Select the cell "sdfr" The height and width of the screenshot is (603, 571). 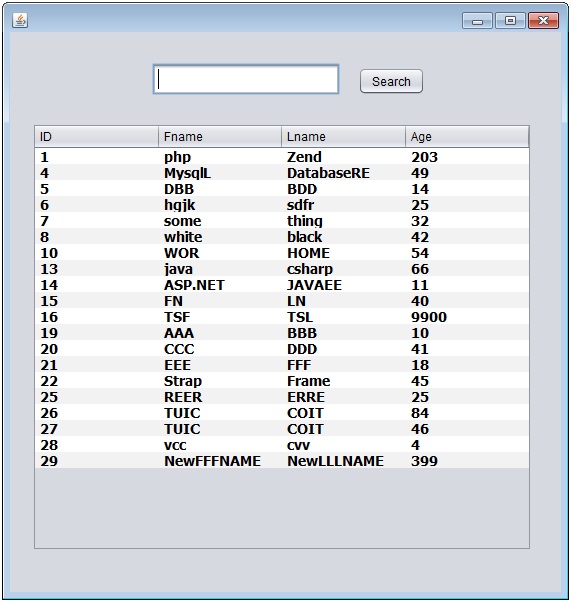point(343,205)
